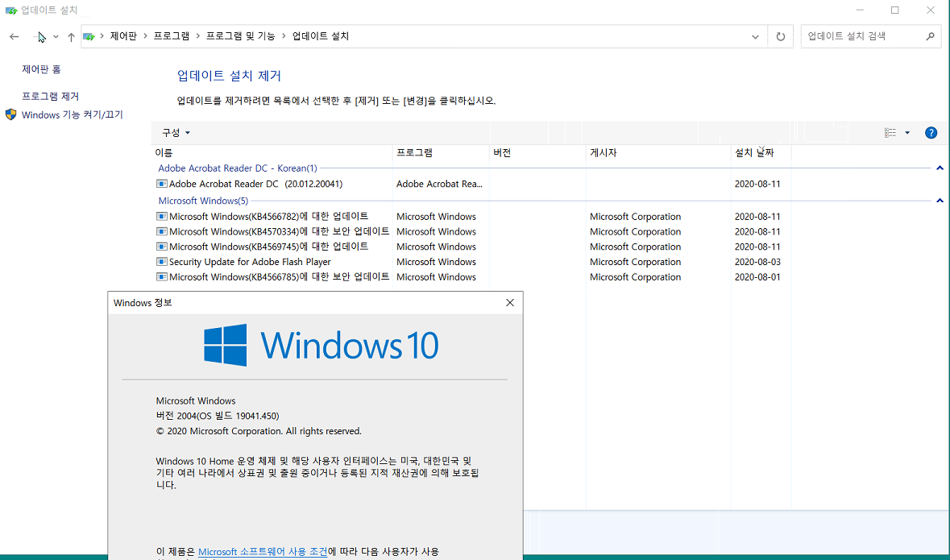Click icon of Adobe Flash Player update row
The width and height of the screenshot is (950, 560).
point(162,262)
